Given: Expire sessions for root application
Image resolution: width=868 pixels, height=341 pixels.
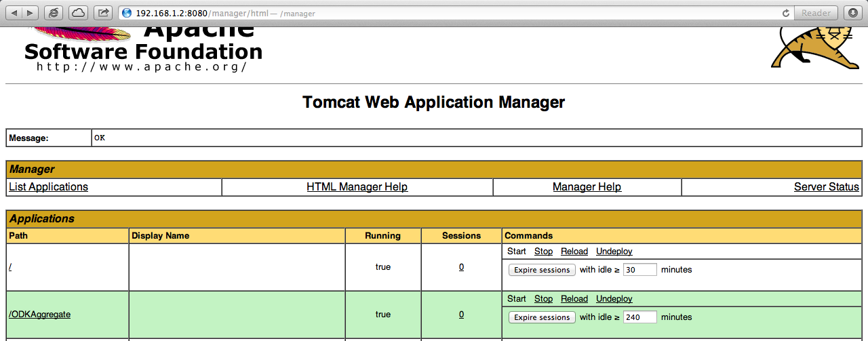Looking at the screenshot, I should point(542,270).
